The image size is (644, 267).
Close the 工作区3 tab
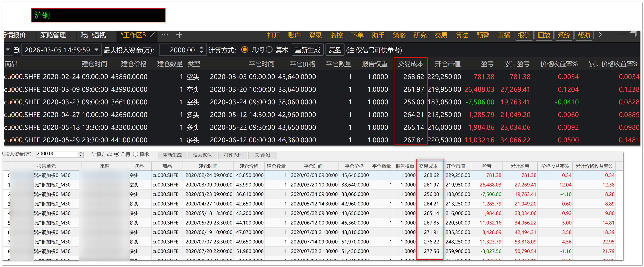(152, 35)
